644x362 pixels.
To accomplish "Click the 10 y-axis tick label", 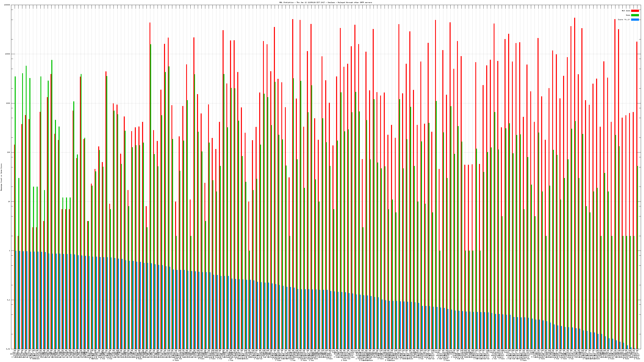I will pos(9,202).
